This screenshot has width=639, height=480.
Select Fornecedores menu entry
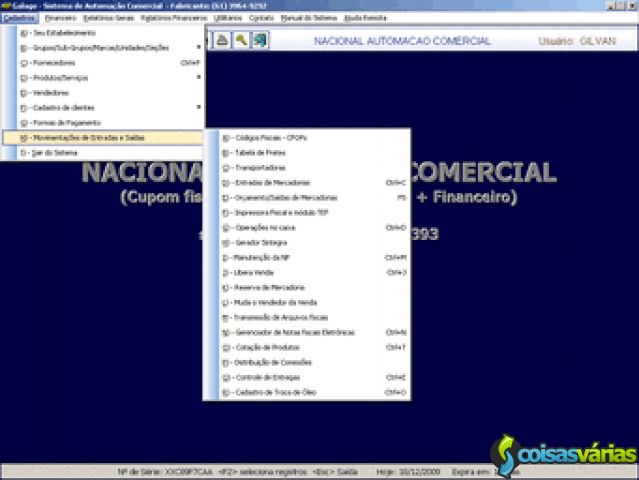[103, 63]
